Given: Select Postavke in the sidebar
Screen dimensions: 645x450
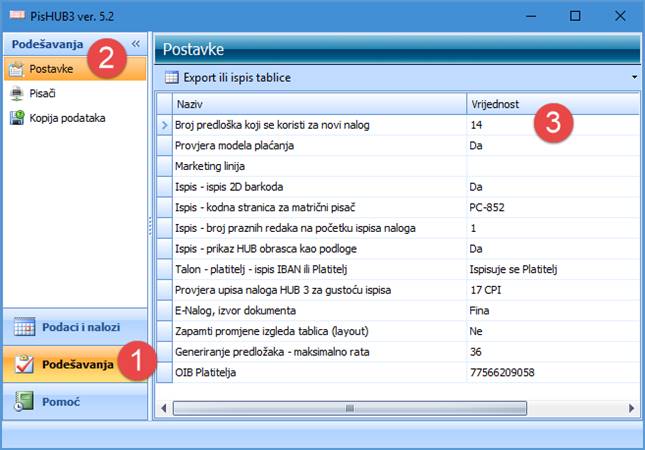Looking at the screenshot, I should (x=75, y=68).
